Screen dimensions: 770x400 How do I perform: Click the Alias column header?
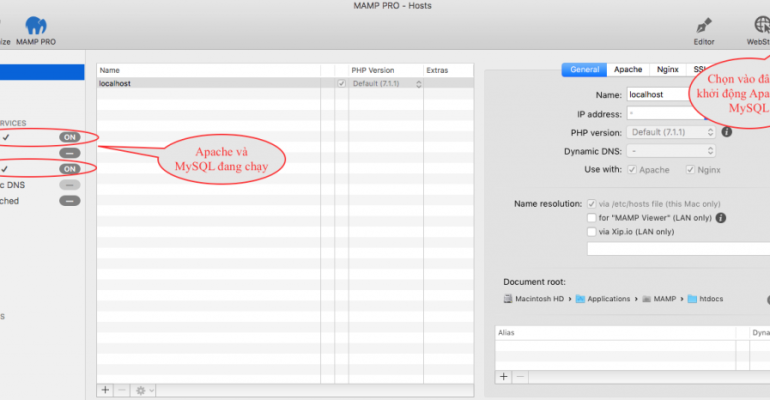615,333
